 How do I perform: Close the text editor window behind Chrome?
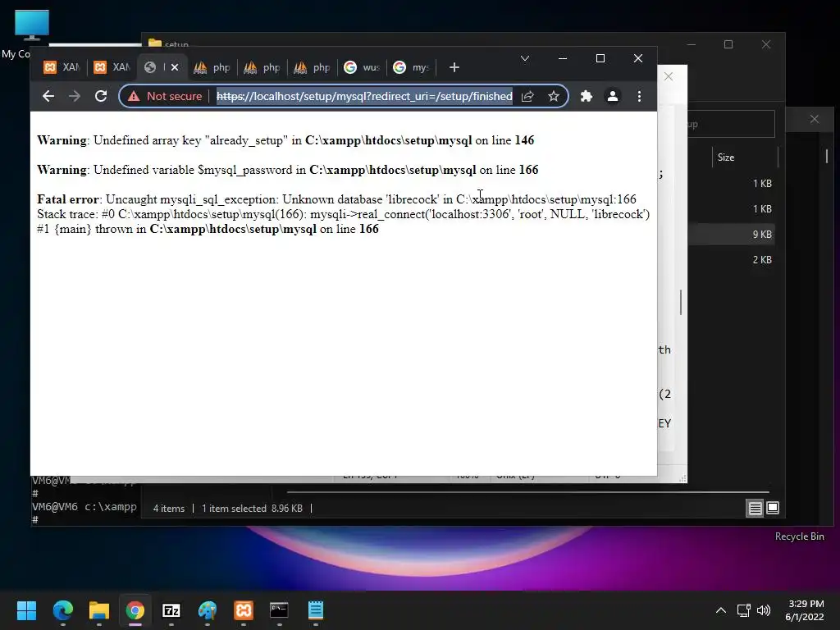click(669, 76)
